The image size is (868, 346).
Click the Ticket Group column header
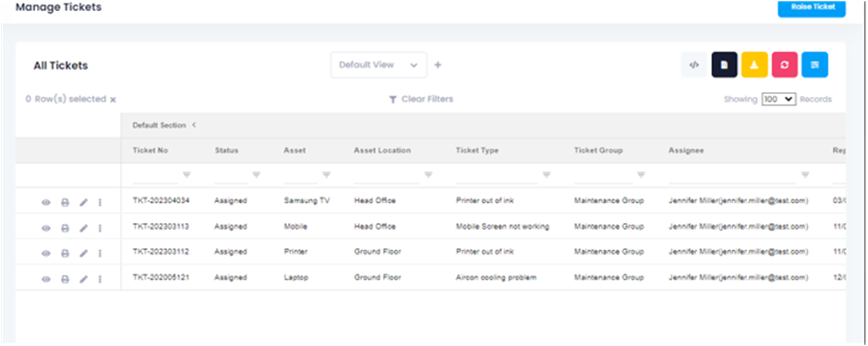598,150
